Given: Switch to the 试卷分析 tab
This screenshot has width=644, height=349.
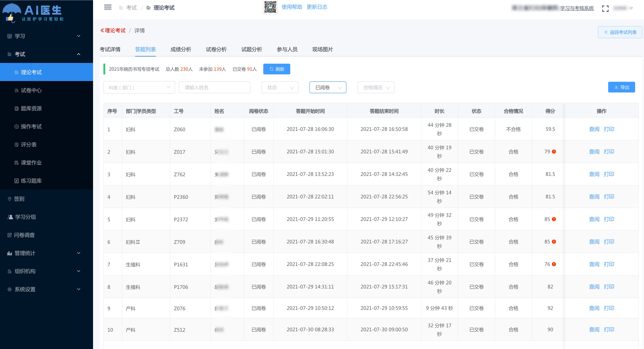Looking at the screenshot, I should pos(216,49).
